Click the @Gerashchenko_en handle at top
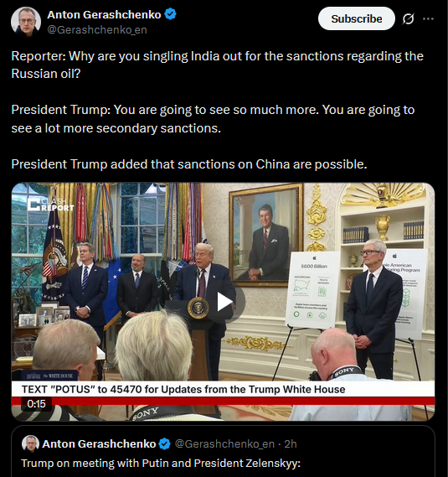Image resolution: width=448 pixels, height=477 pixels. [97, 30]
